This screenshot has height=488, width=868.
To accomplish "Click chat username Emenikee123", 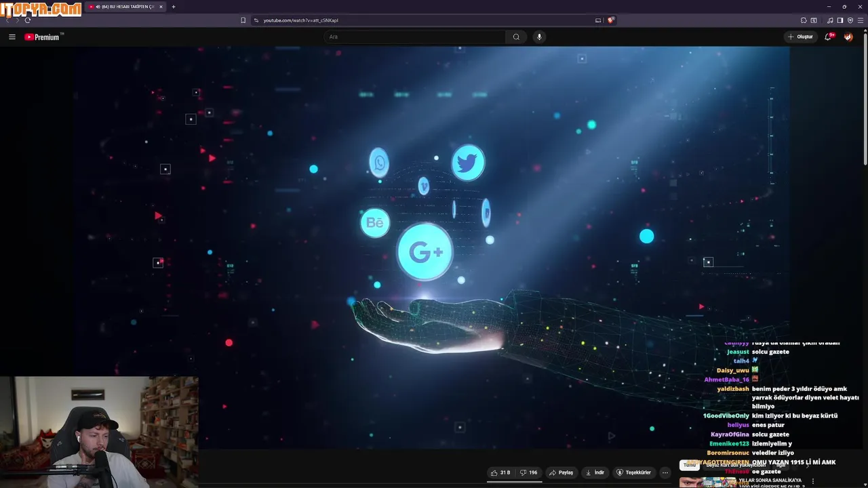I will click(729, 443).
